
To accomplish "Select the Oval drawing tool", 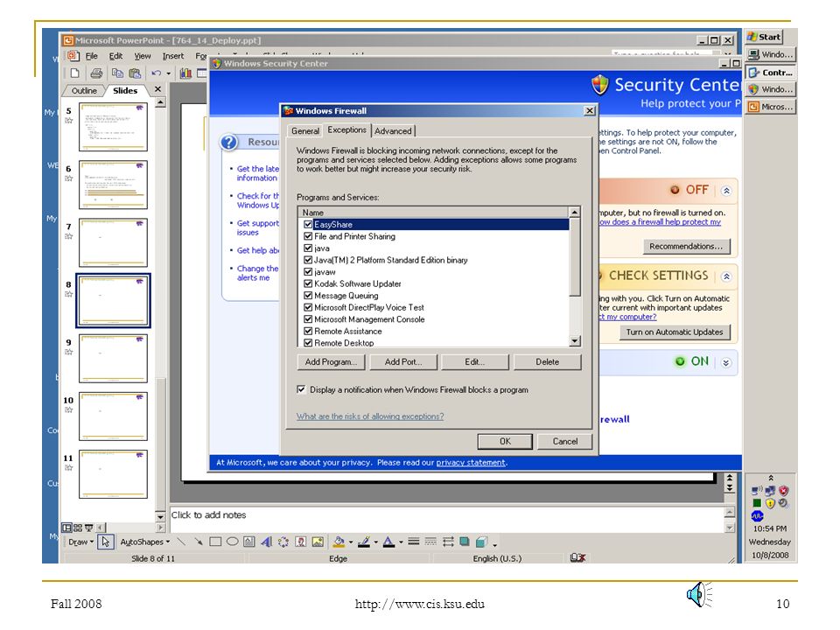I will 232,542.
